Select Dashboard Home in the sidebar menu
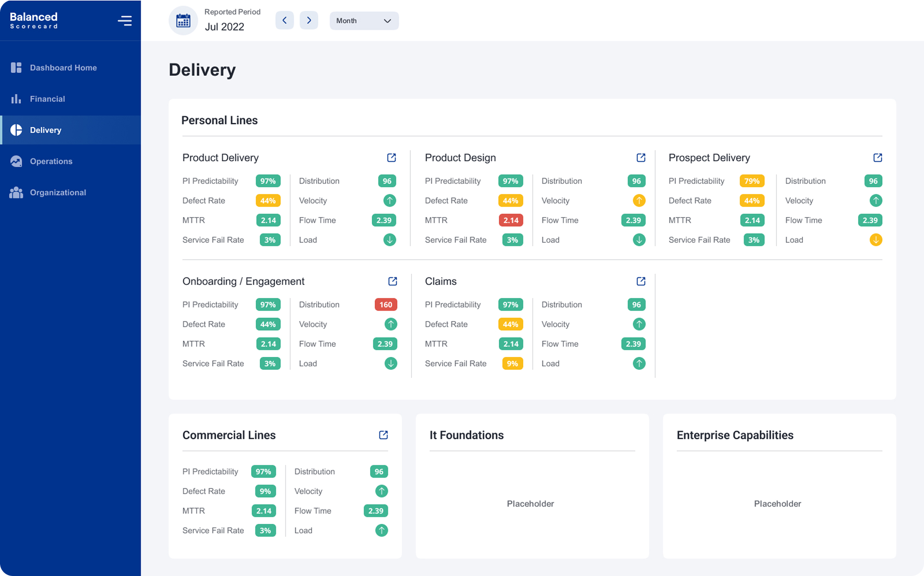The height and width of the screenshot is (576, 924). tap(63, 67)
